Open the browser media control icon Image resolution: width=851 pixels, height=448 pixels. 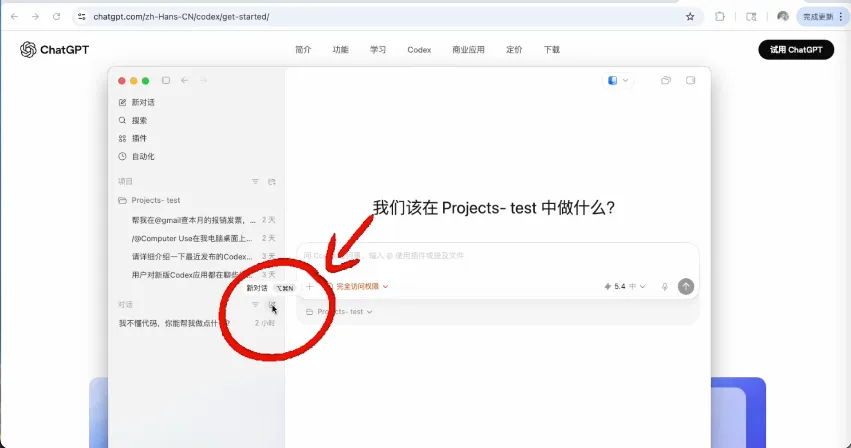coord(751,17)
